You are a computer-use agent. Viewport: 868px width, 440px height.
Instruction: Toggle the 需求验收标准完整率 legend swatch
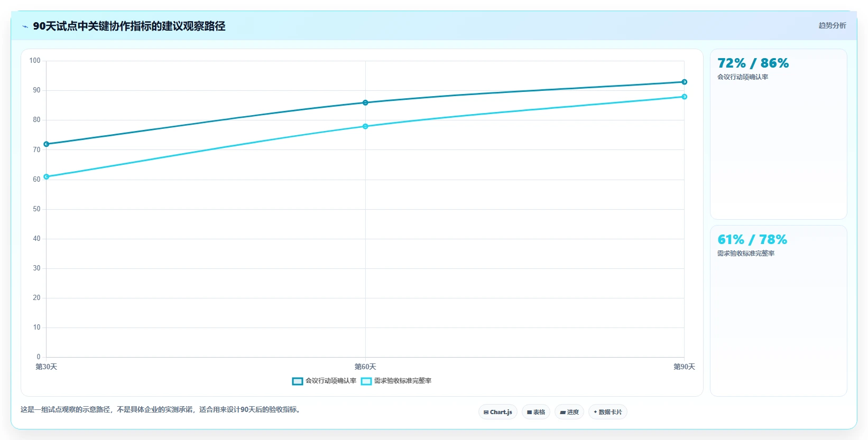tap(366, 381)
